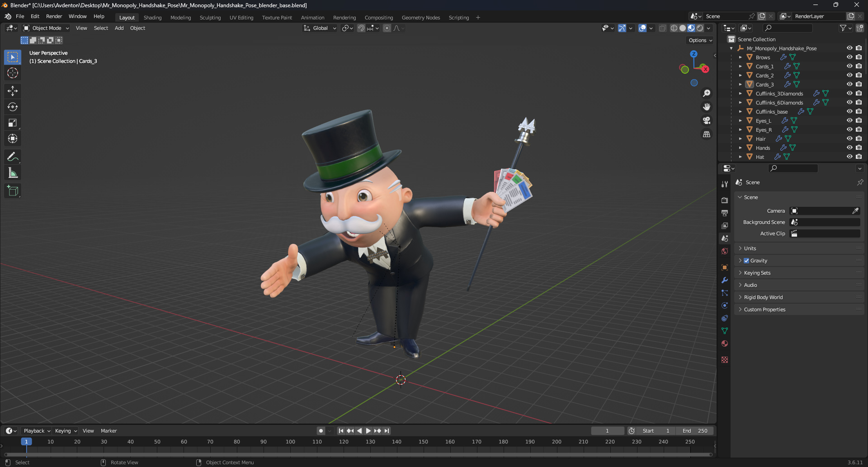
Task: Toggle snapping magnet
Action: [x=361, y=28]
